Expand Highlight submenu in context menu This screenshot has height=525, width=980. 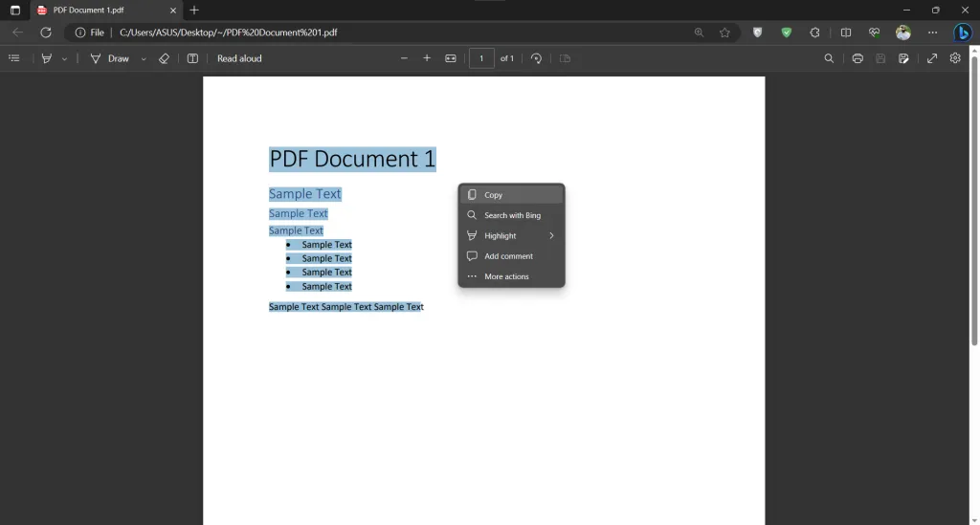(511, 235)
